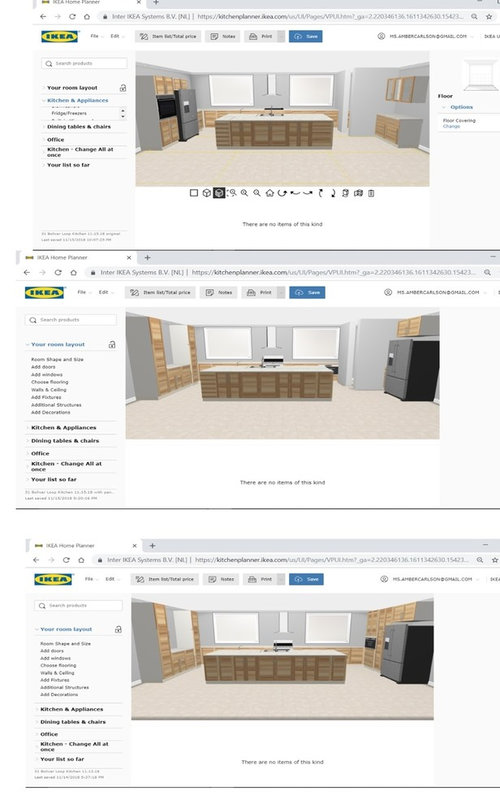Click the up arrow of the Fridge/Freezers list stepper

(123, 110)
